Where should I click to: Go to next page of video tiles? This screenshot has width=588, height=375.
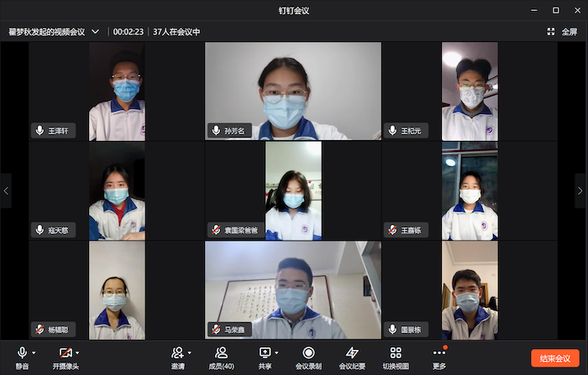(x=580, y=190)
